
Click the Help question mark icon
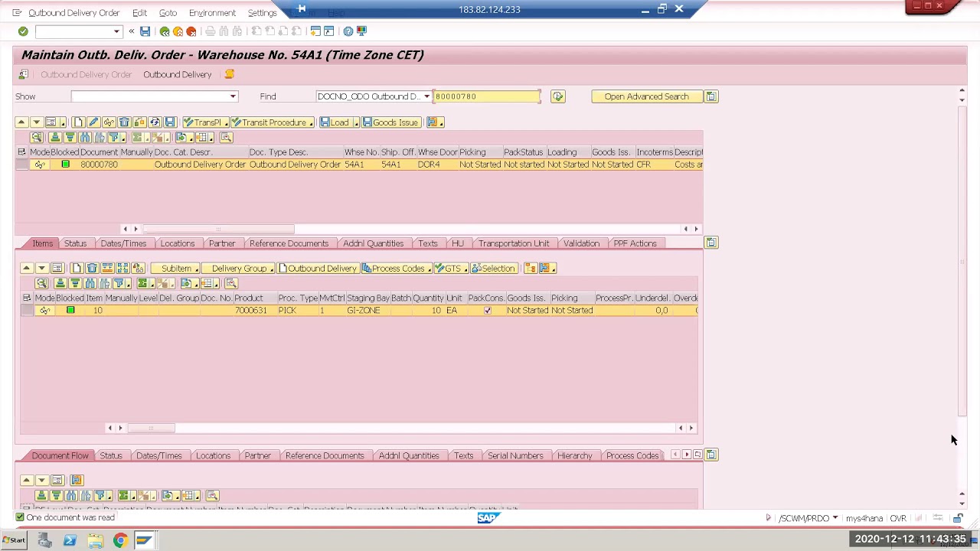tap(348, 31)
